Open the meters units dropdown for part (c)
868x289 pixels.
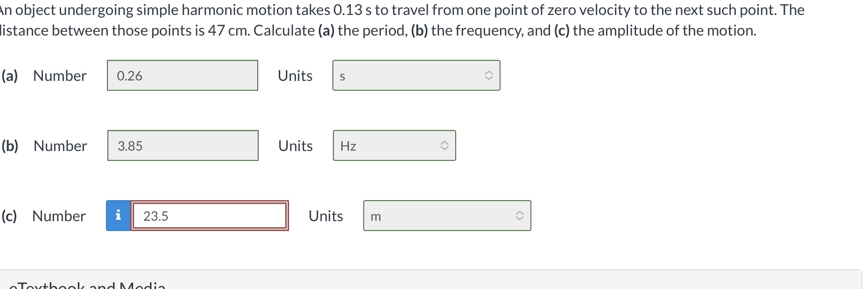447,216
